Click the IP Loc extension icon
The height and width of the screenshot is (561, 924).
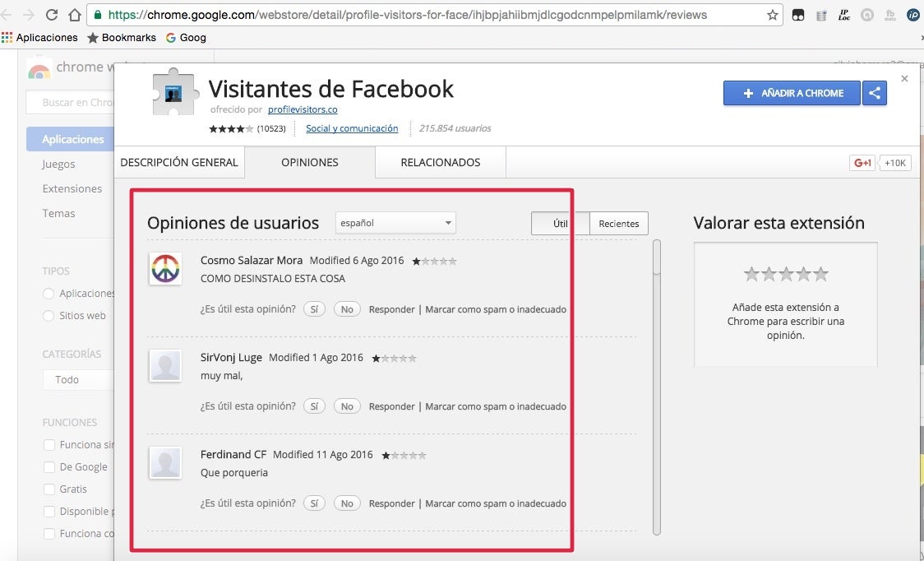pos(844,16)
